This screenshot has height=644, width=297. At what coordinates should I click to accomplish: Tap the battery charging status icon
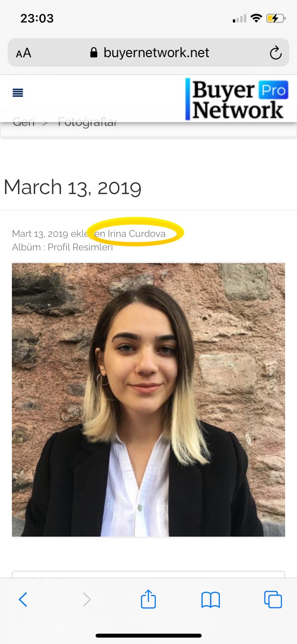tap(275, 19)
